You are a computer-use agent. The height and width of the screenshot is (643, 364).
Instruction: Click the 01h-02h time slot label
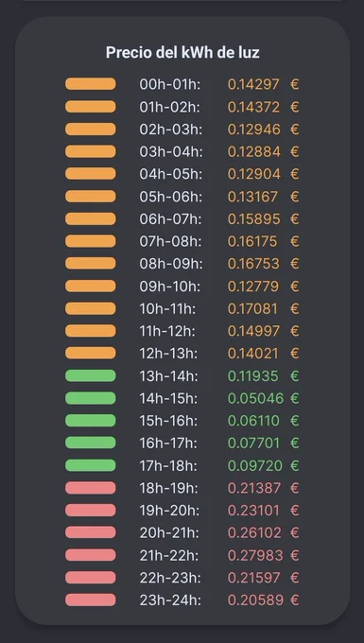(x=169, y=107)
